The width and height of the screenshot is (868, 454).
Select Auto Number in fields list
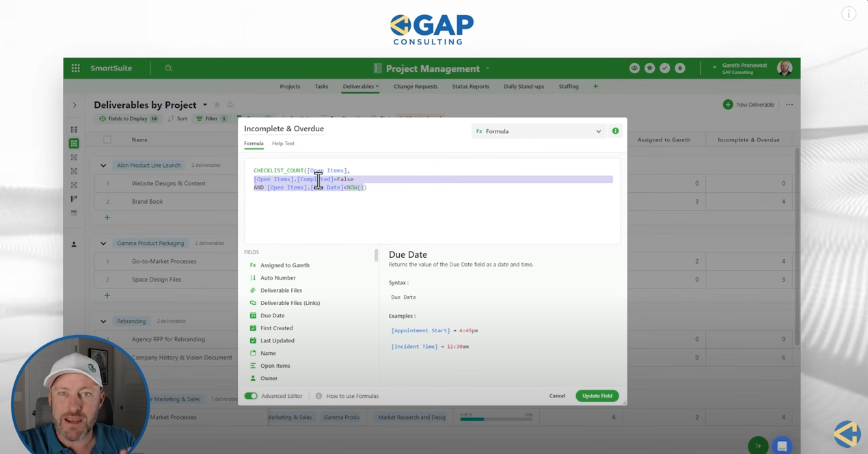(x=277, y=278)
